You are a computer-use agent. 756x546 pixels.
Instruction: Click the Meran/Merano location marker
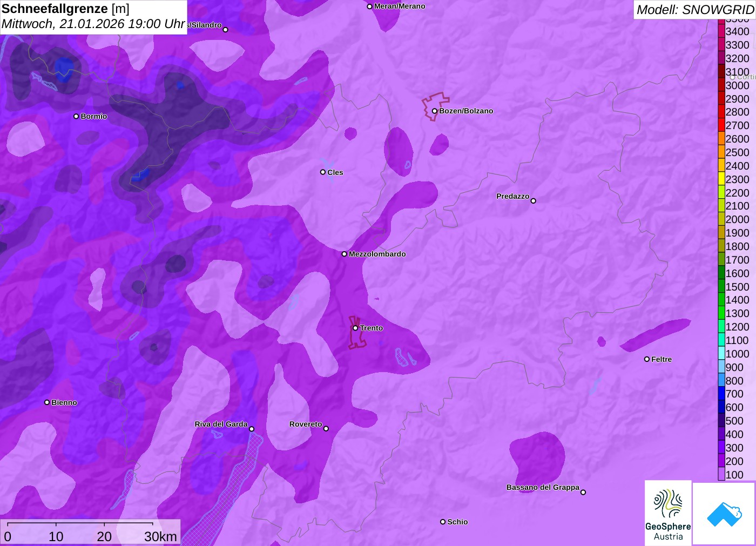[x=369, y=6]
